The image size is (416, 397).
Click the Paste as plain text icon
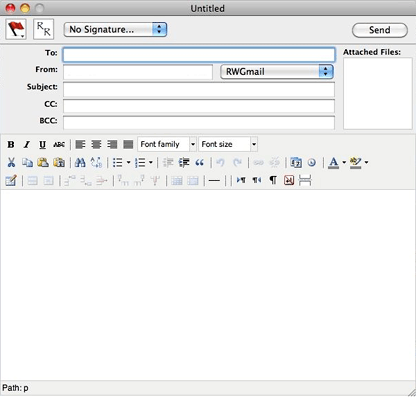59,162
